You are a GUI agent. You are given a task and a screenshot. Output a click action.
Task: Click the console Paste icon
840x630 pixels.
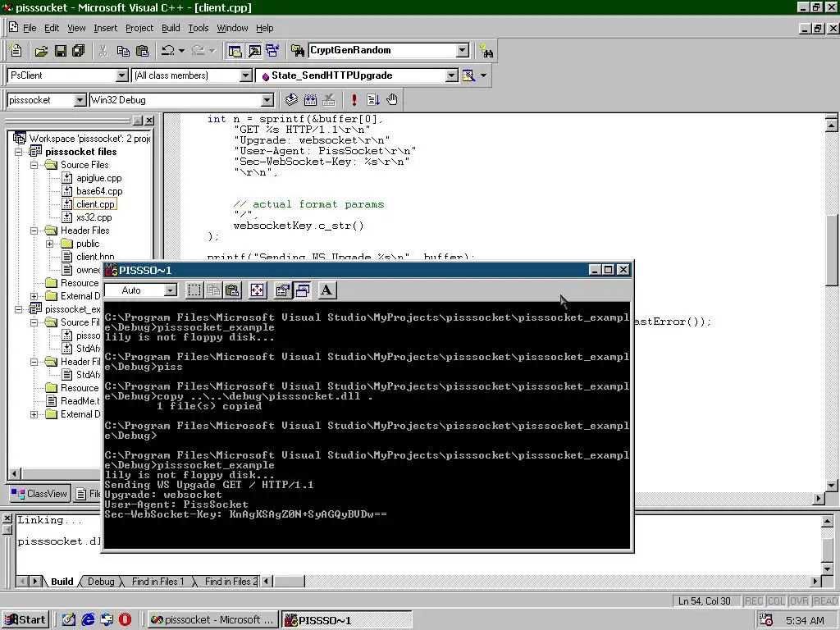pyautogui.click(x=232, y=290)
